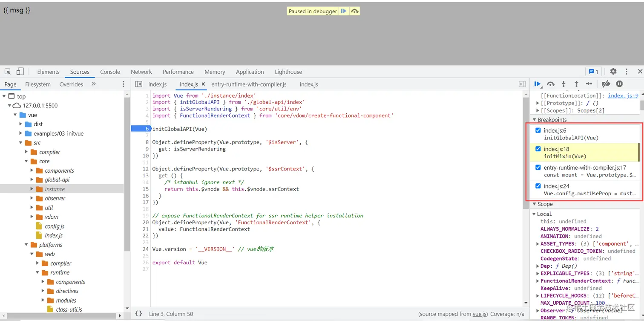Open index.js under the core folder
This screenshot has width=644, height=321.
[x=54, y=235]
